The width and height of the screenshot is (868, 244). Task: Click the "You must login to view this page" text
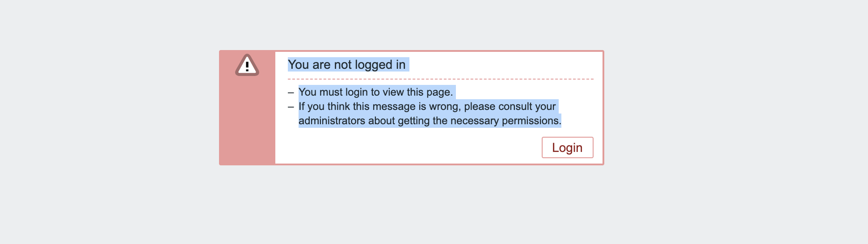(x=375, y=92)
